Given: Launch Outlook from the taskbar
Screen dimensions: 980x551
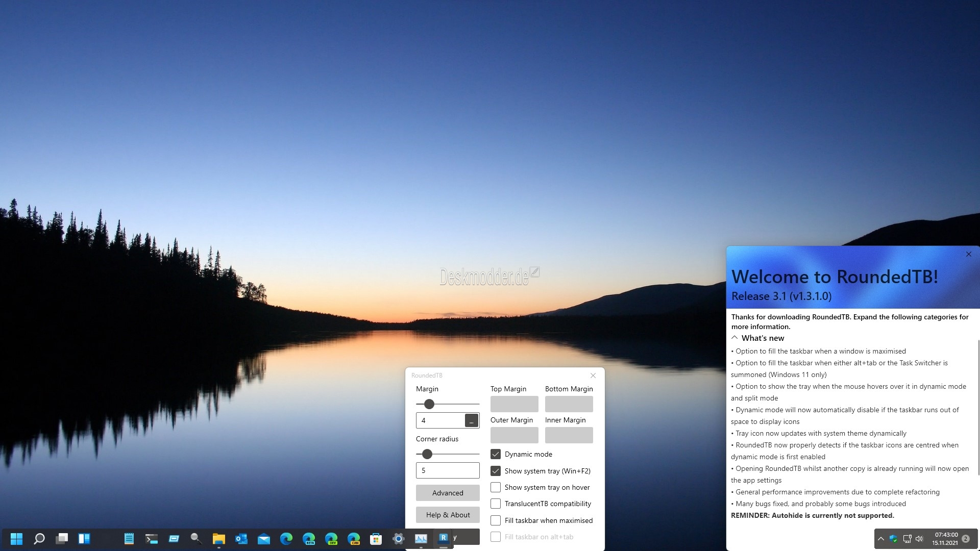Looking at the screenshot, I should [x=241, y=539].
